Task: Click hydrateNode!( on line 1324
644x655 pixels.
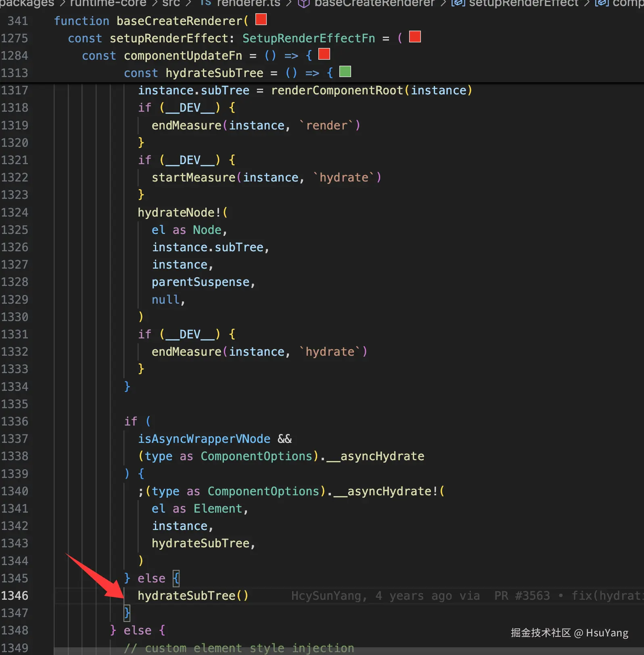Action: pos(183,213)
